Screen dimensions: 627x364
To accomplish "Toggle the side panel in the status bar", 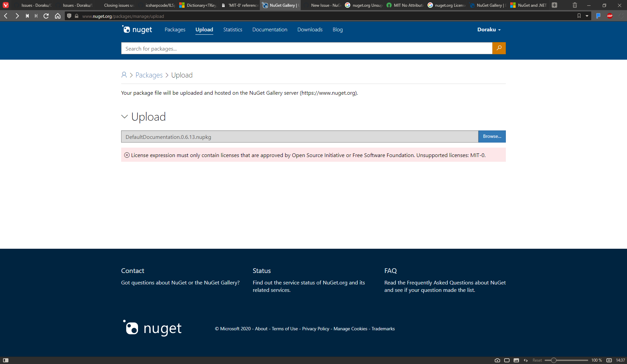I will [x=6, y=360].
